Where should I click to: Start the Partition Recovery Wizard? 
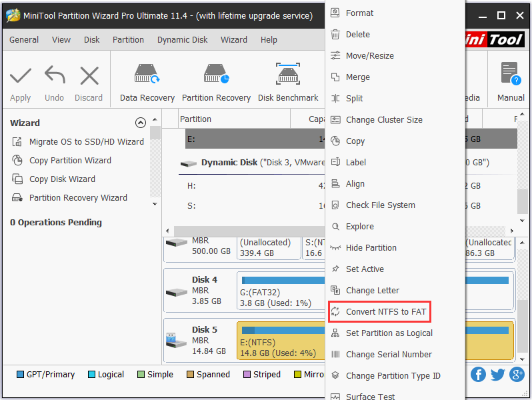pyautogui.click(x=69, y=197)
